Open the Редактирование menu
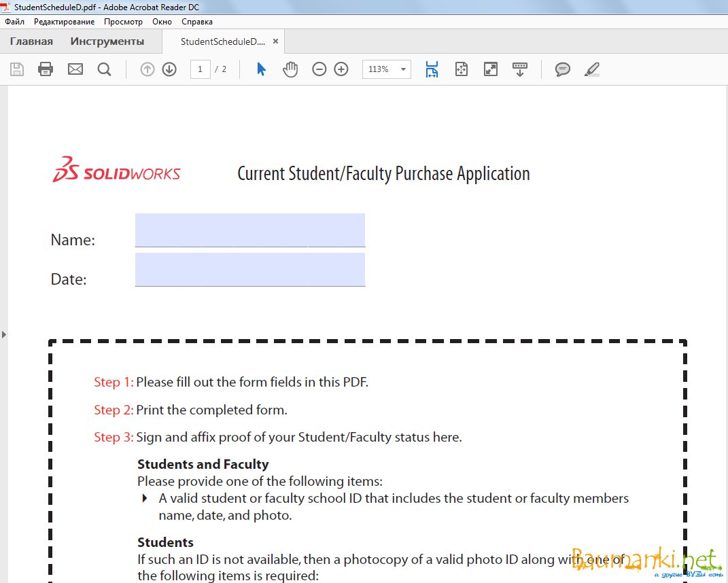728x583 pixels. (64, 22)
